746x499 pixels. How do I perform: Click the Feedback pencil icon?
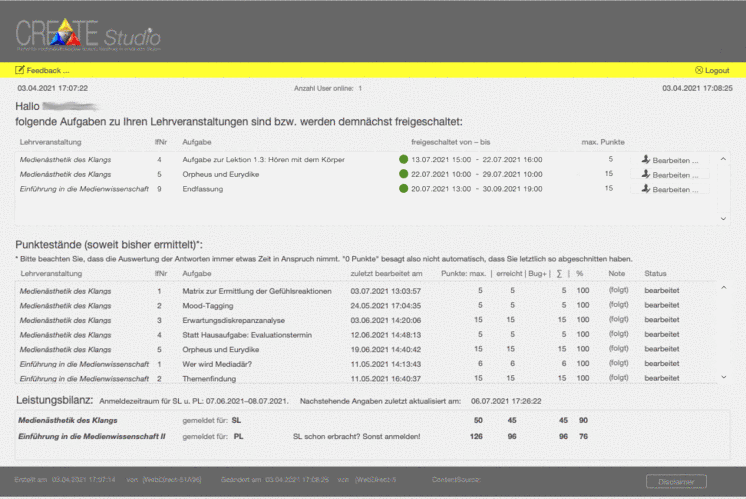coord(20,70)
